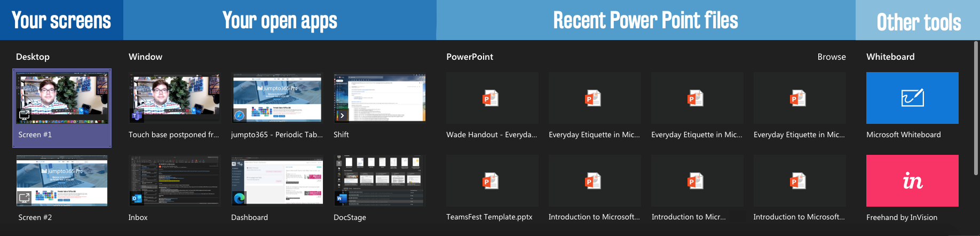
Task: Click the 'jumpto365 - Periodic Tab...' window label
Action: coord(276,135)
